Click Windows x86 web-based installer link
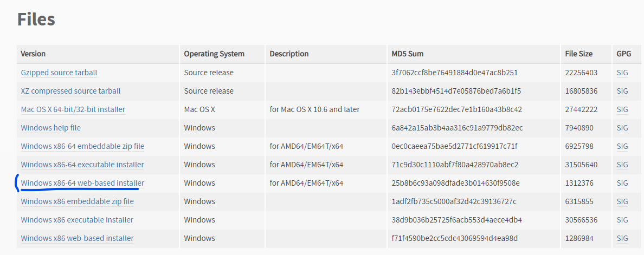Viewport: 644px width, 255px height. point(77,238)
